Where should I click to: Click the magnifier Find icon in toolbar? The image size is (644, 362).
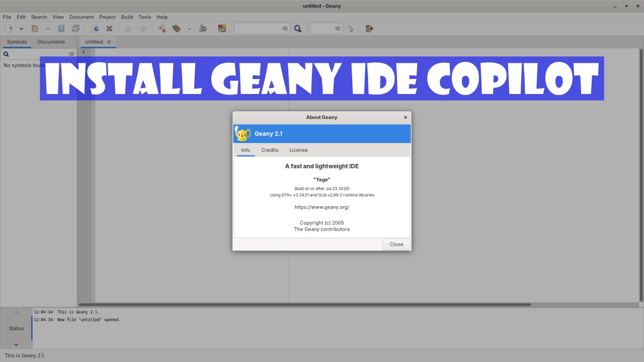tap(298, 29)
